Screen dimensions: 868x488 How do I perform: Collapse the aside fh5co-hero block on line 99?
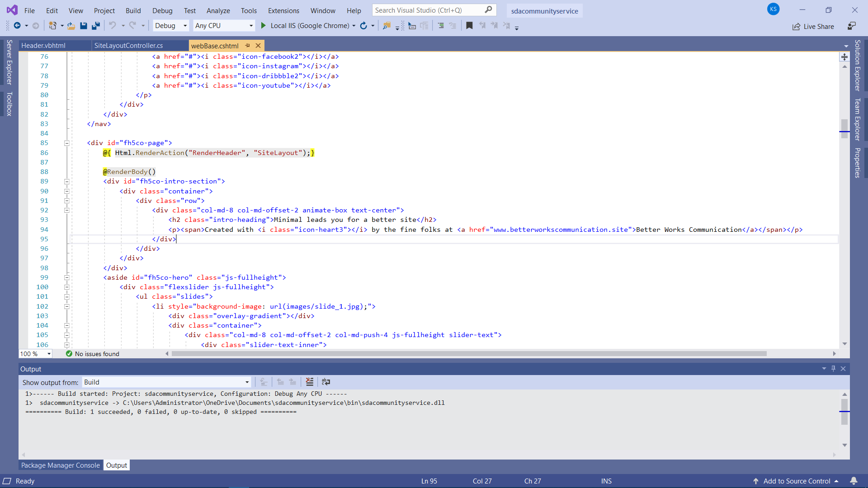pos(66,278)
